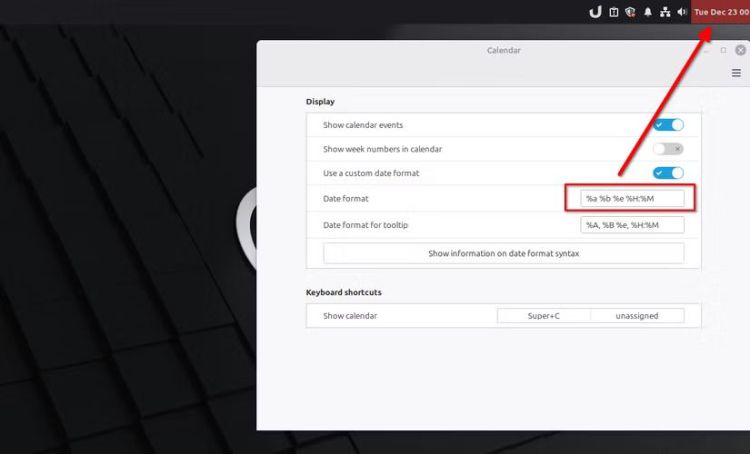The image size is (750, 454).
Task: Click the Calendar window title bar
Action: [x=503, y=50]
